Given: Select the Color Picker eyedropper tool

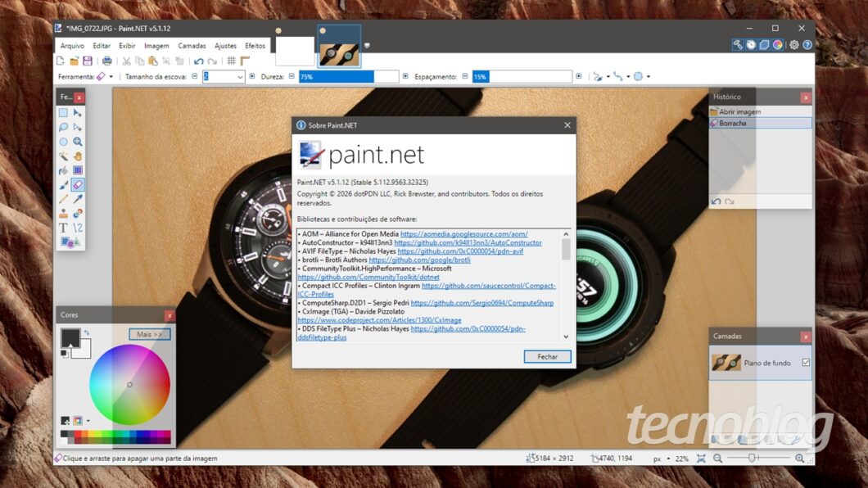Looking at the screenshot, I should click(78, 199).
